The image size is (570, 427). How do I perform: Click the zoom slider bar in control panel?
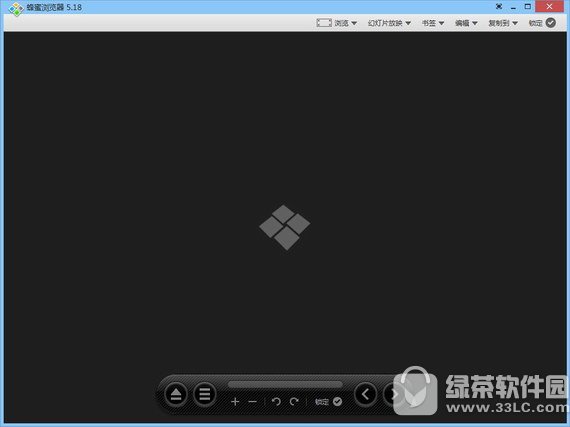click(285, 384)
